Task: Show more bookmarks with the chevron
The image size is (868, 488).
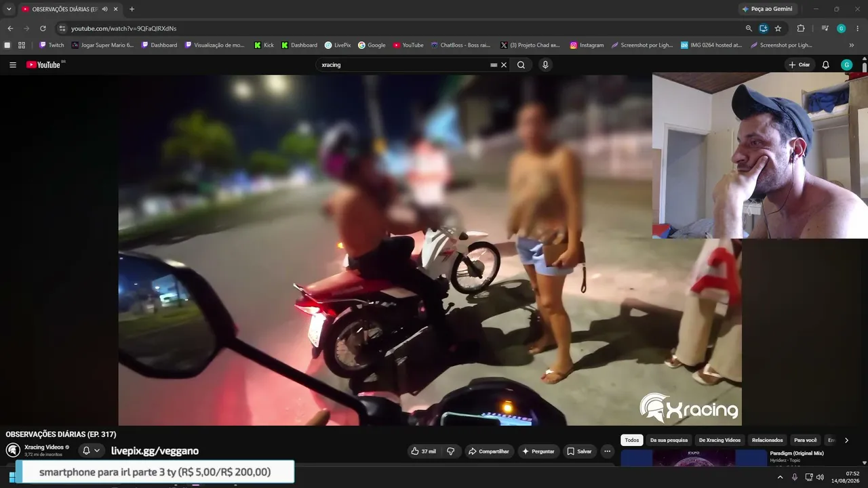Action: (852, 45)
